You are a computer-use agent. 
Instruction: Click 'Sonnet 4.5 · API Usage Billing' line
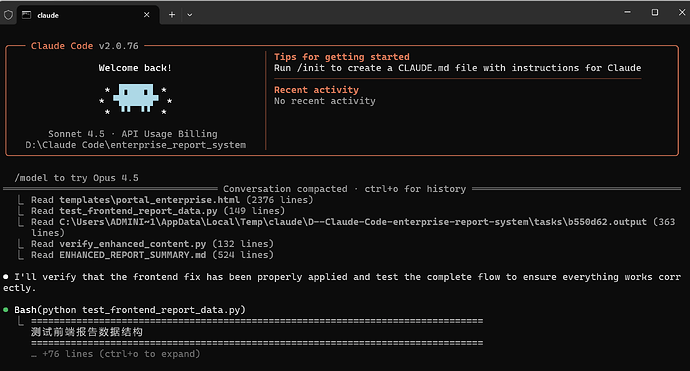pyautogui.click(x=132, y=133)
